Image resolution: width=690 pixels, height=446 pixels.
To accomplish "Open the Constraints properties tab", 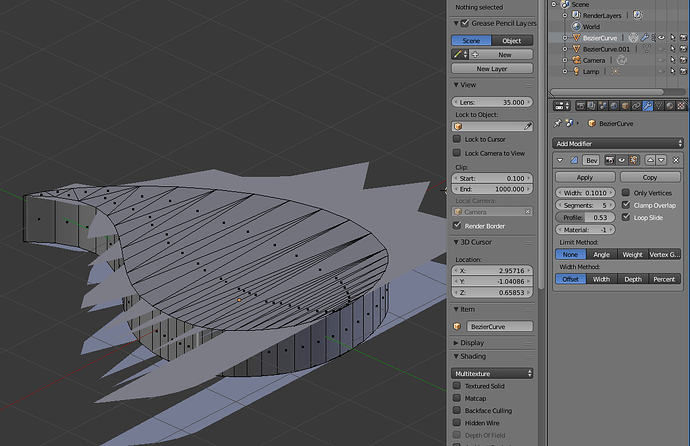I will 636,106.
